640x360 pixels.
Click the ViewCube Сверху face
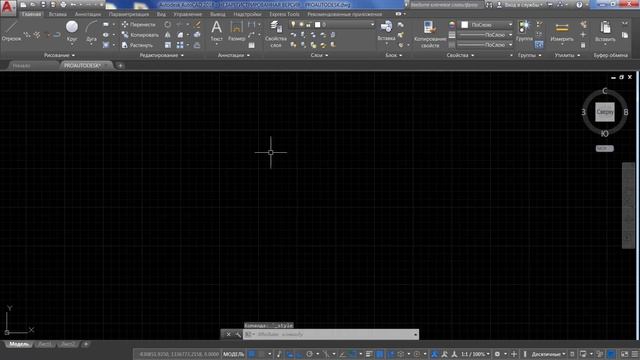(604, 112)
